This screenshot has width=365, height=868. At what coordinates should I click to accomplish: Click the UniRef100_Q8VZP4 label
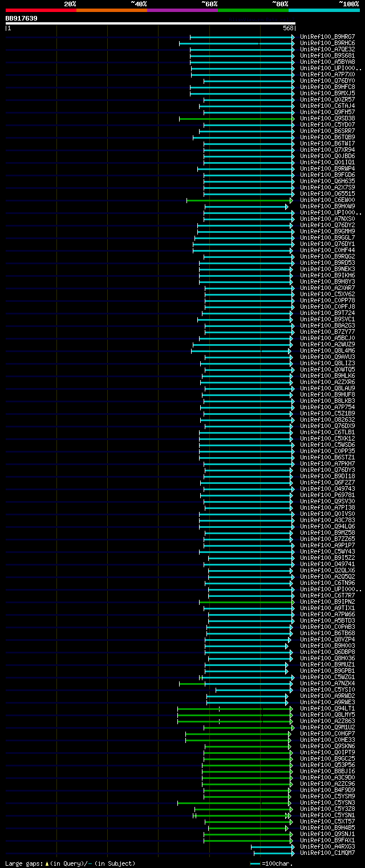pos(327,639)
